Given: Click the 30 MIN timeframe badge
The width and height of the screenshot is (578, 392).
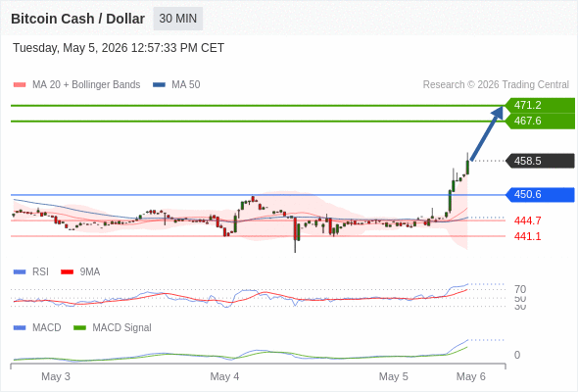Looking at the screenshot, I should [177, 19].
